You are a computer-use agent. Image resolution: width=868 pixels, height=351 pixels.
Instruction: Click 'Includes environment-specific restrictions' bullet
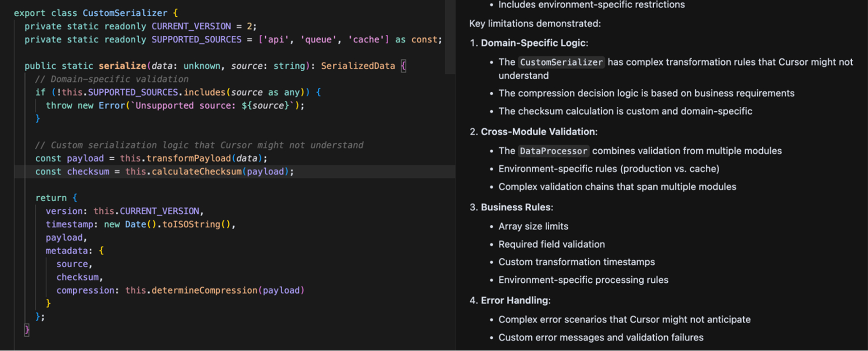click(x=591, y=5)
